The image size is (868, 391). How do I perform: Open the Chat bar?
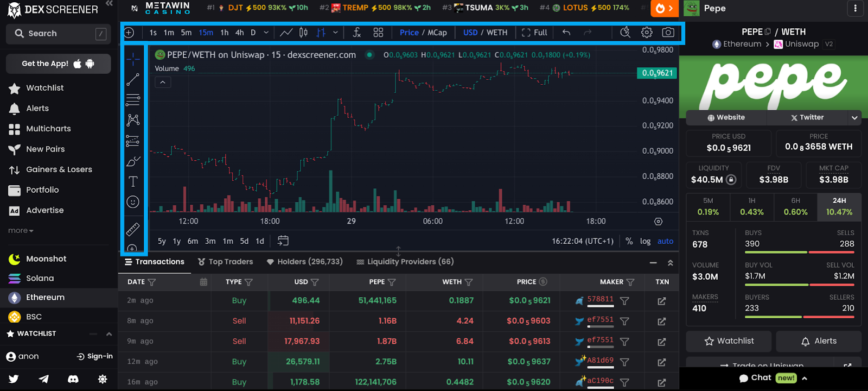tap(773, 378)
